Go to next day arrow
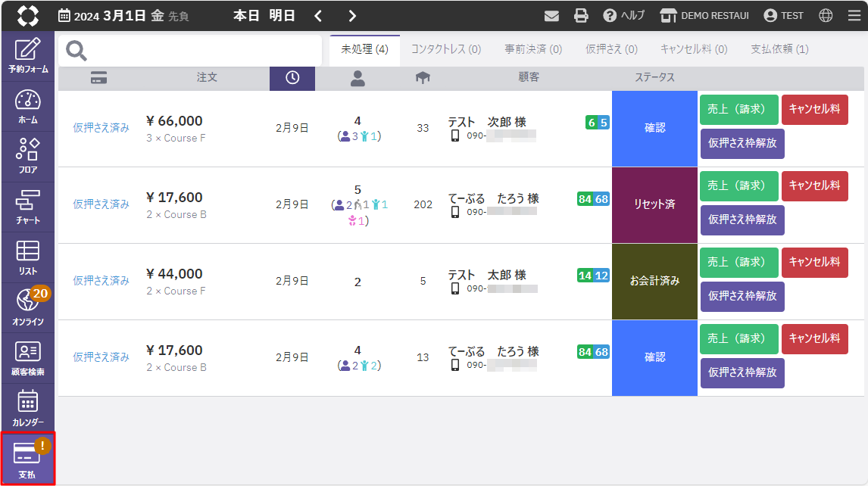 (352, 16)
